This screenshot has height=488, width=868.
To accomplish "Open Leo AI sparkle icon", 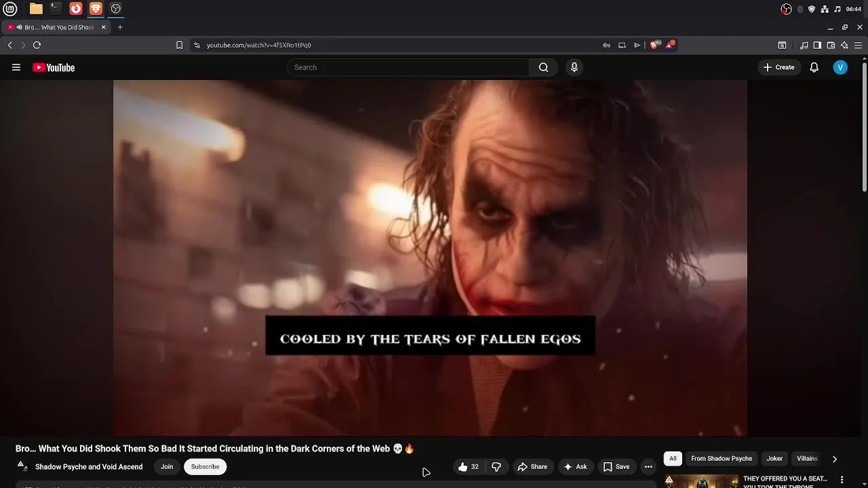I will pos(844,45).
